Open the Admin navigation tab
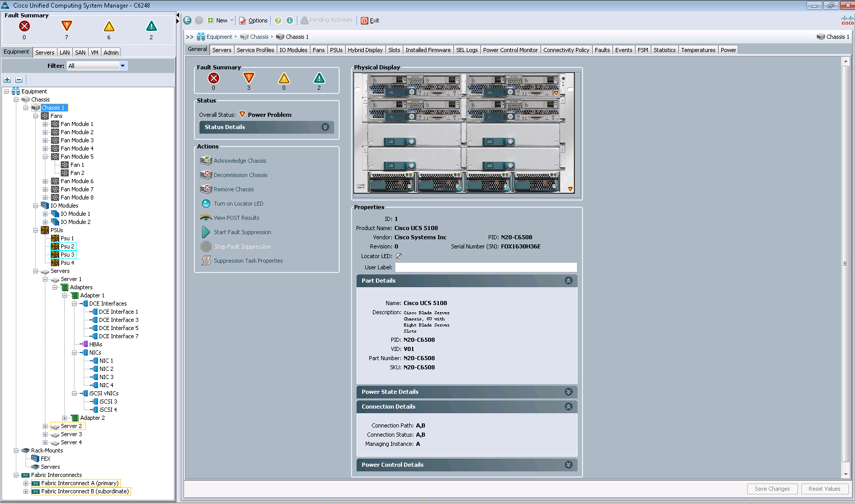 [x=111, y=53]
